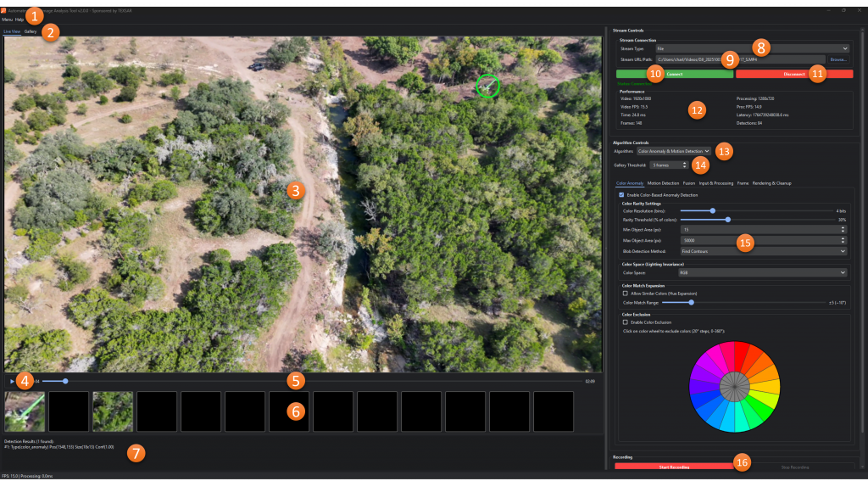The image size is (868, 481).
Task: Expand the Color Space dropdown
Action: 763,272
